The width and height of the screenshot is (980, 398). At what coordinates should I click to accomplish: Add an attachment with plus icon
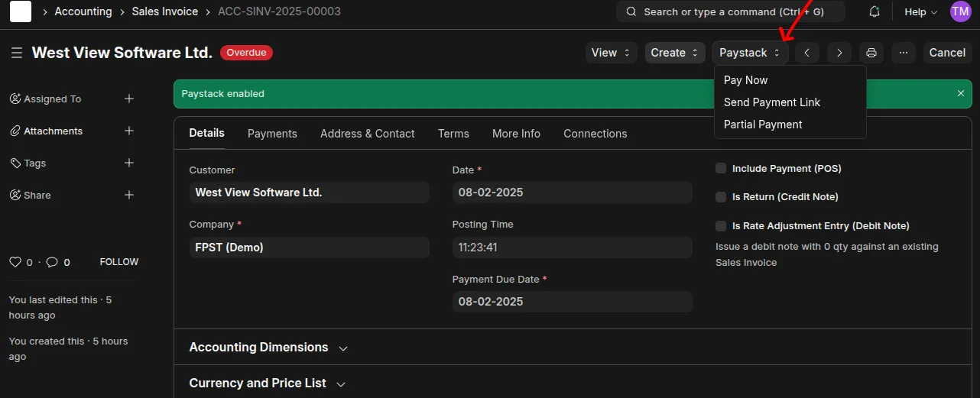[x=129, y=131]
